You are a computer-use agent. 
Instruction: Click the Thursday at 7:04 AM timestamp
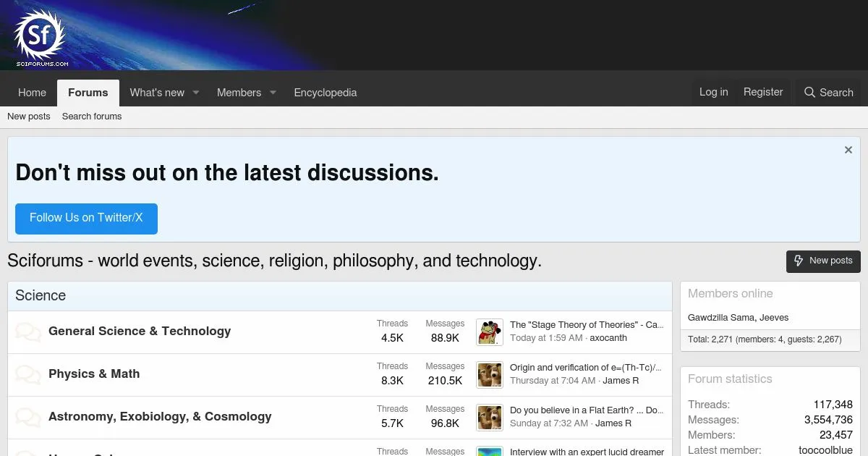553,381
